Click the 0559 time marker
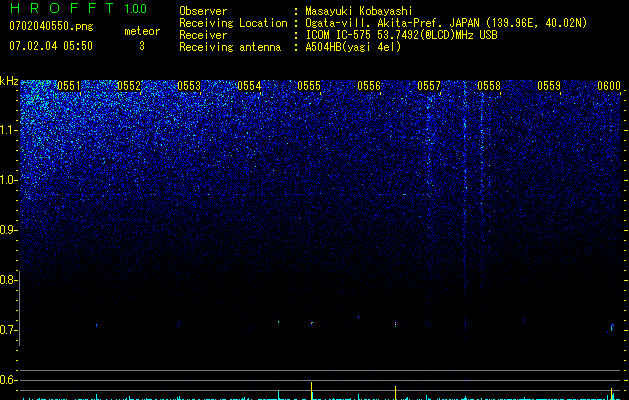Screen dimensions: 629x400 (x=549, y=86)
